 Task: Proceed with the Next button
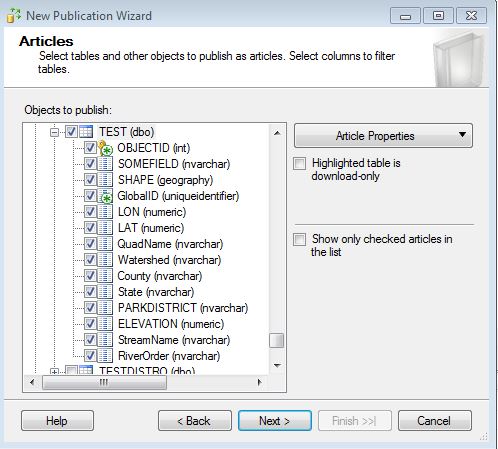pos(275,421)
